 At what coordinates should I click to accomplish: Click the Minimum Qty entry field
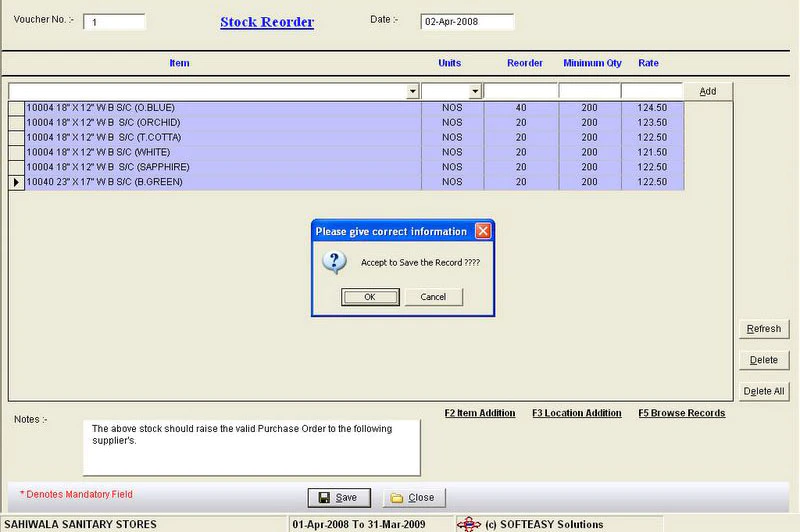pos(590,91)
